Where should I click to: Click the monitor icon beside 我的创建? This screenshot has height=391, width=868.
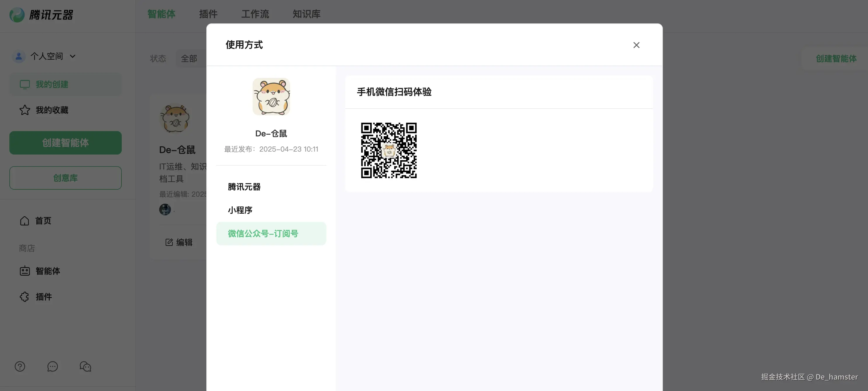(25, 84)
